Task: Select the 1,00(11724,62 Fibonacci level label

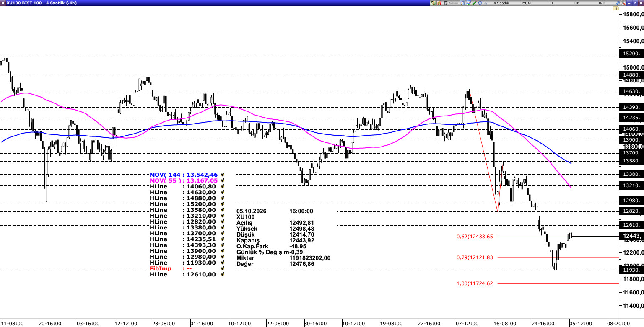Action: point(475,283)
